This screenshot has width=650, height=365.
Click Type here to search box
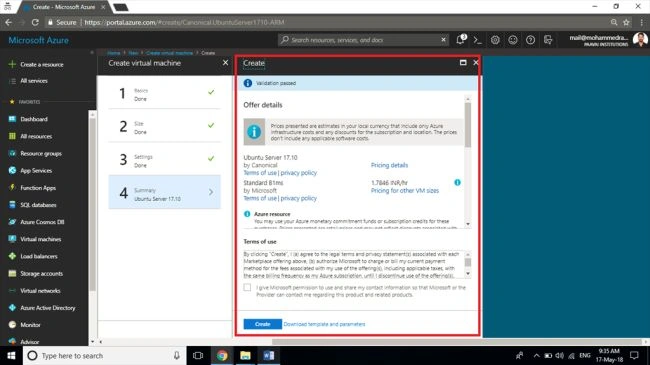(104, 355)
